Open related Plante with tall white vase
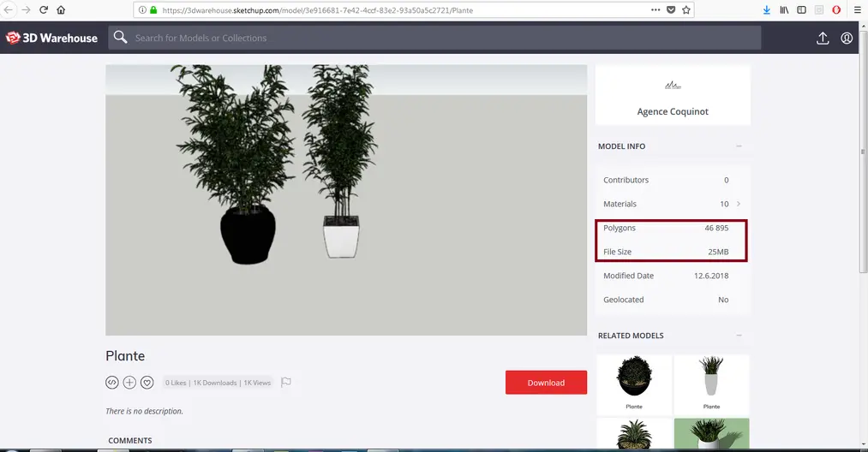868x452 pixels. coord(711,384)
